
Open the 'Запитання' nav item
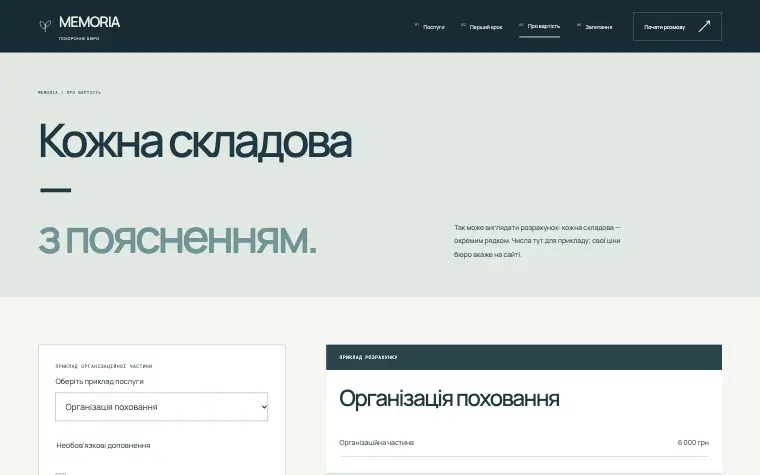tap(594, 27)
